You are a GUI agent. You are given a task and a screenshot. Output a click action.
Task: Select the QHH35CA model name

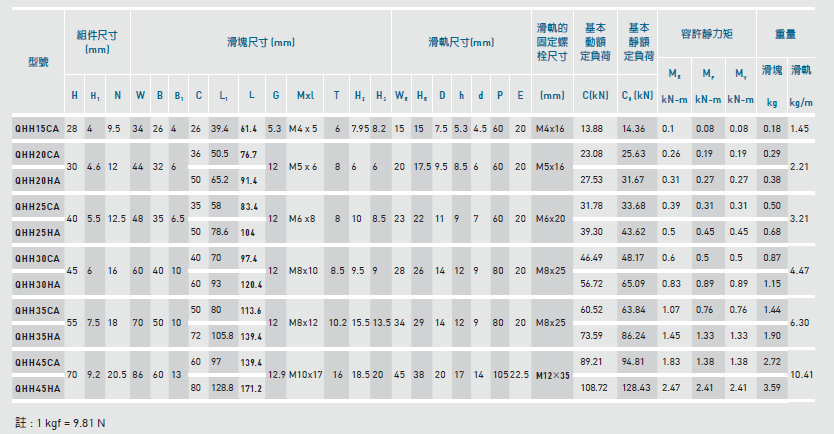37,311
